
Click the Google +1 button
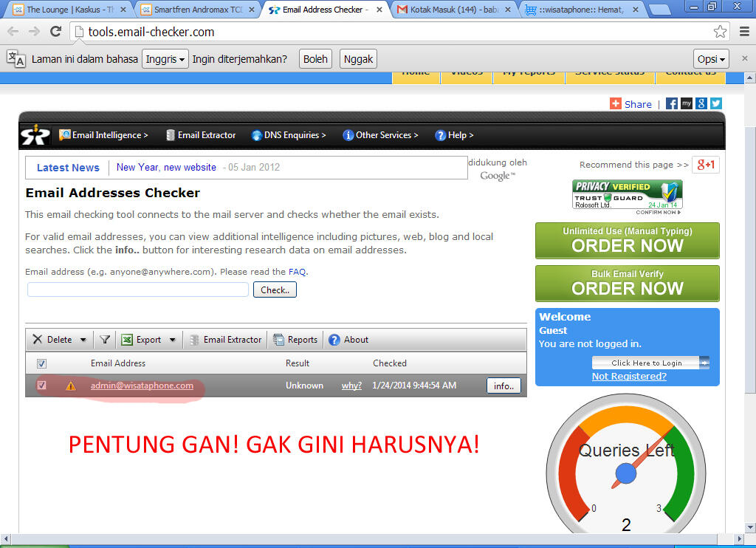(706, 165)
